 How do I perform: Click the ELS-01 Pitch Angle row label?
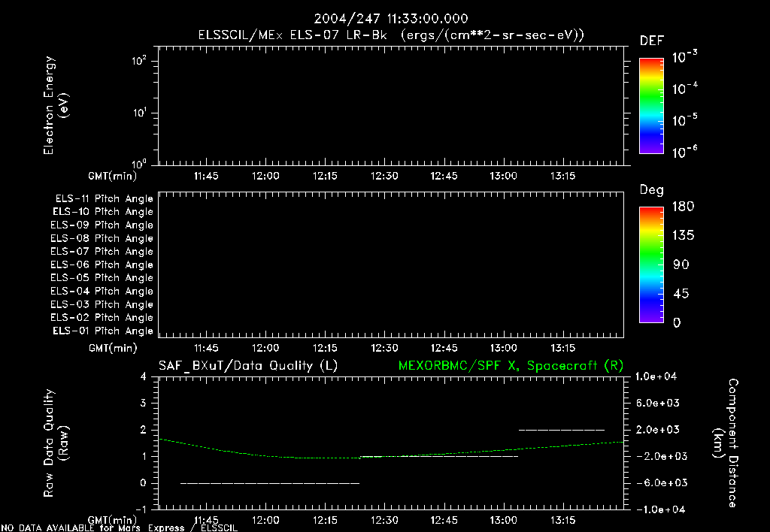103,331
